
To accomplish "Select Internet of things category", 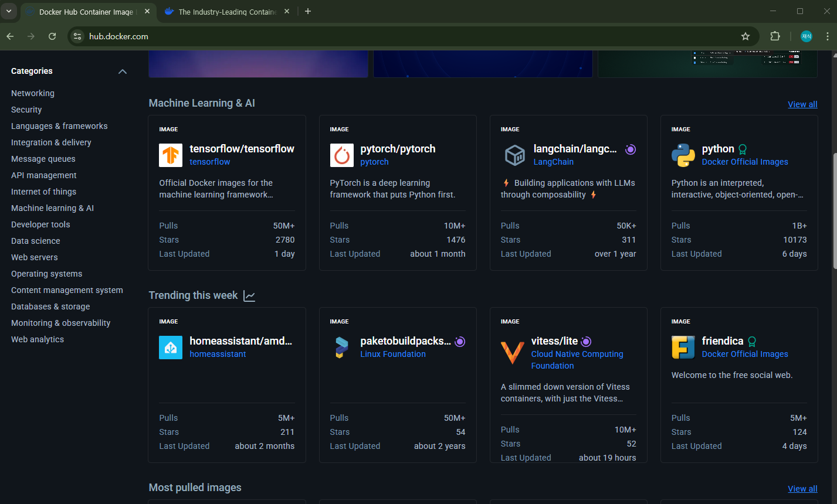I will pyautogui.click(x=43, y=192).
